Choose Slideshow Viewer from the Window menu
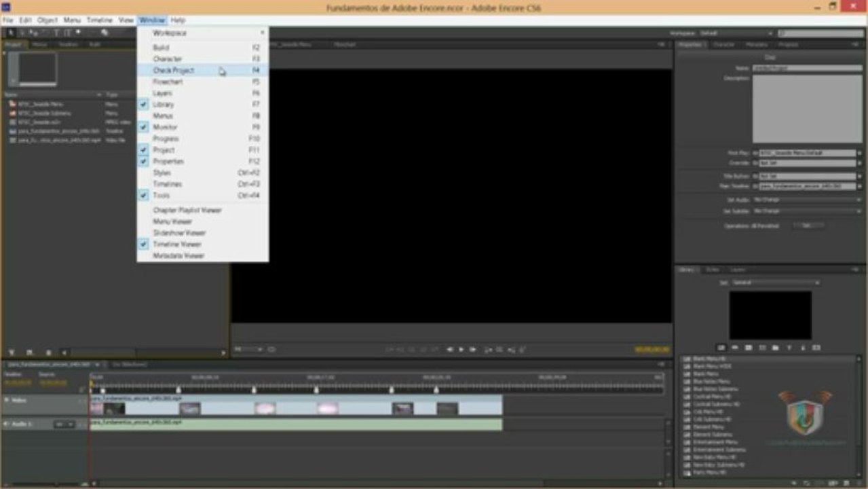Image resolution: width=868 pixels, height=489 pixels. point(202,233)
